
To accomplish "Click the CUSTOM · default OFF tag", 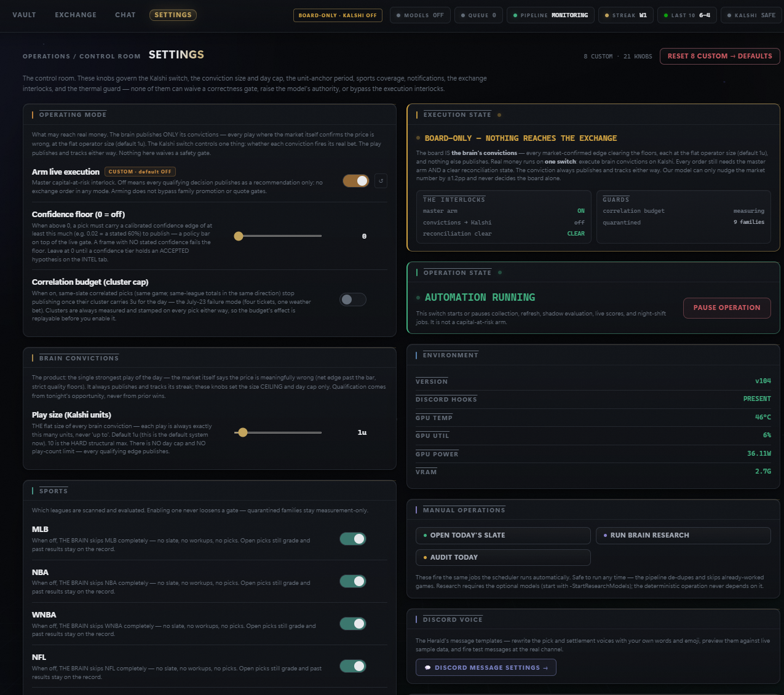I will 140,172.
